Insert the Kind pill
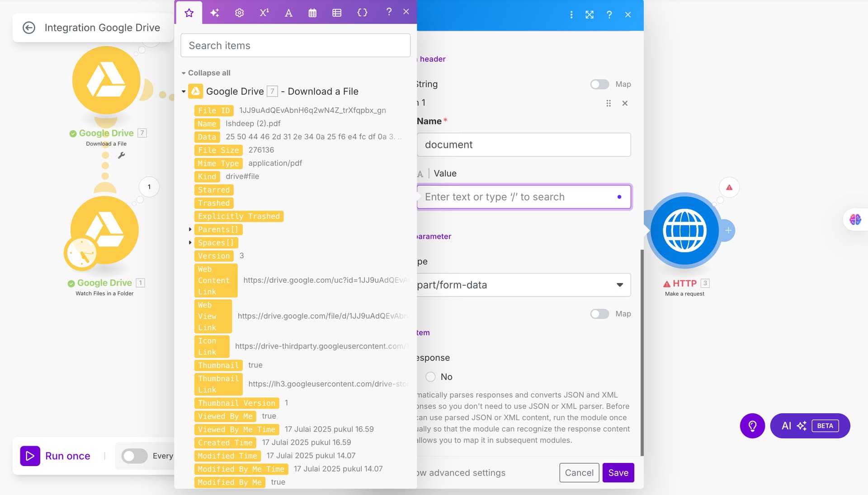The width and height of the screenshot is (868, 495). coord(207,177)
